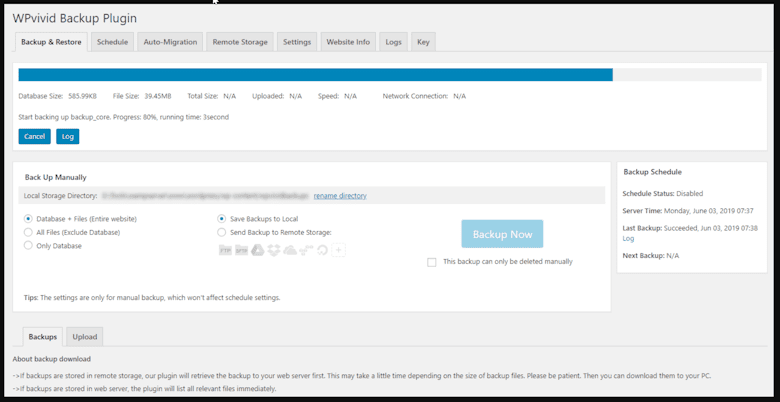780x402 pixels.
Task: Click the 'Next Backup: N/A' text
Action: [651, 256]
